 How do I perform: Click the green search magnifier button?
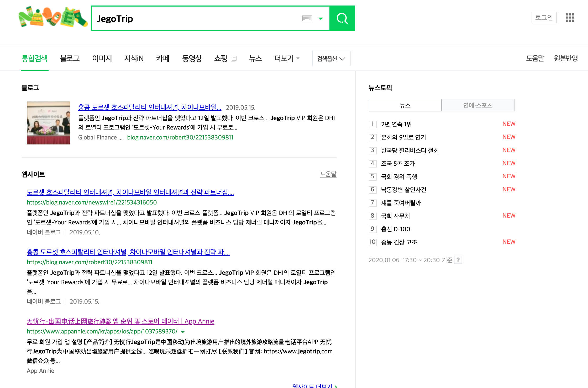pos(342,18)
